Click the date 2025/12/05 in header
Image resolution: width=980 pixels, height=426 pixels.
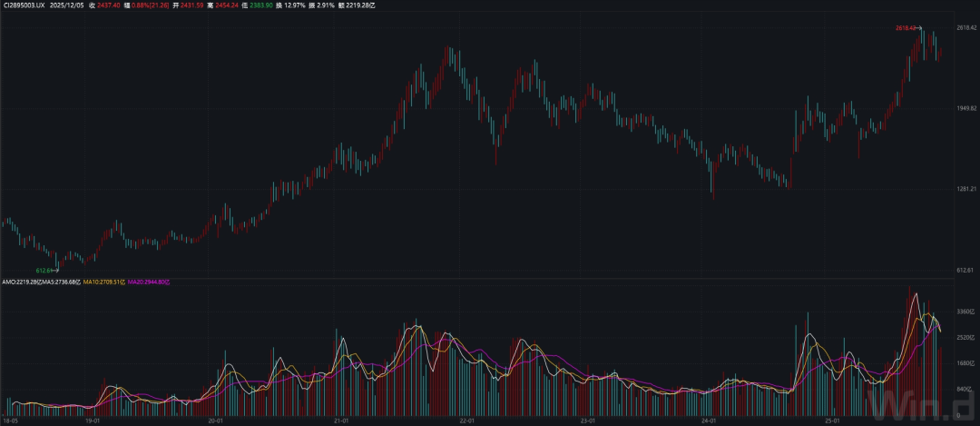[67, 5]
